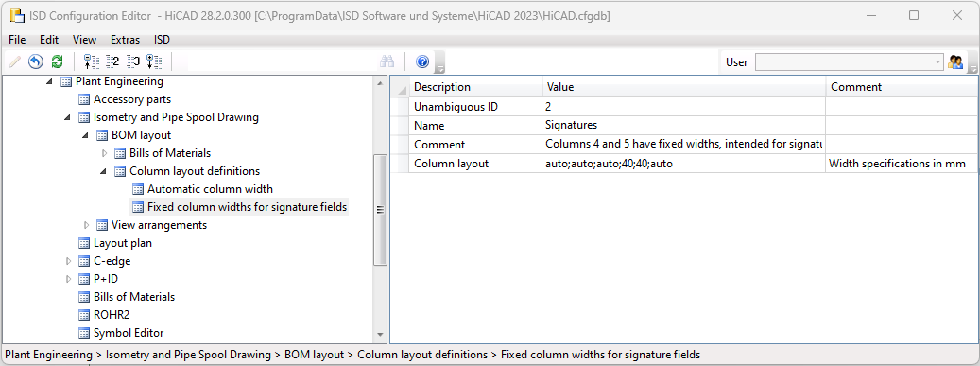This screenshot has height=366, width=980.
Task: Click tree scrollbar down arrow
Action: tap(379, 336)
